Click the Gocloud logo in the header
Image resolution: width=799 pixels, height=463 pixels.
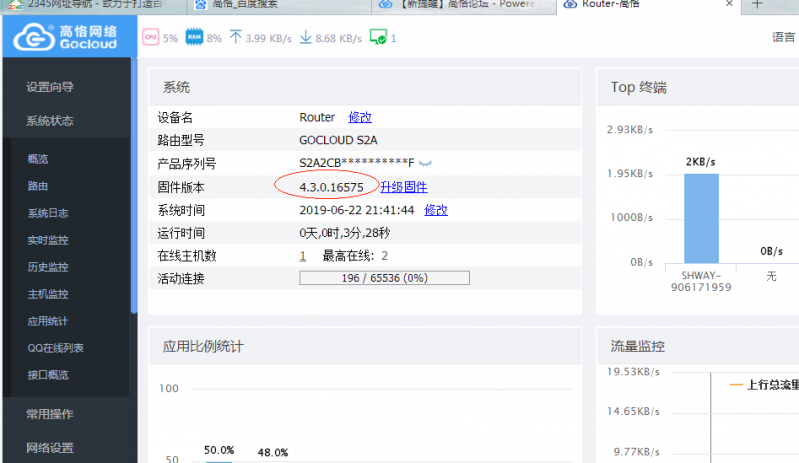point(67,38)
